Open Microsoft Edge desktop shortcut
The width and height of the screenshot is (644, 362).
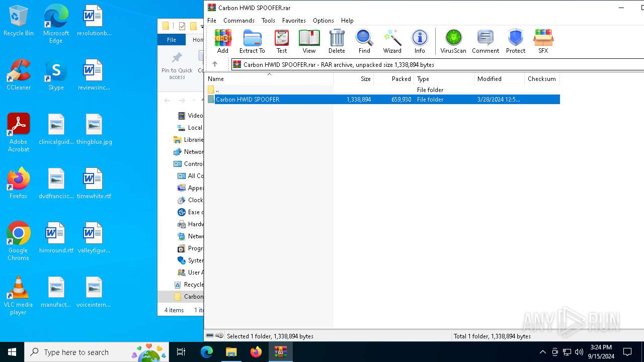tap(56, 24)
